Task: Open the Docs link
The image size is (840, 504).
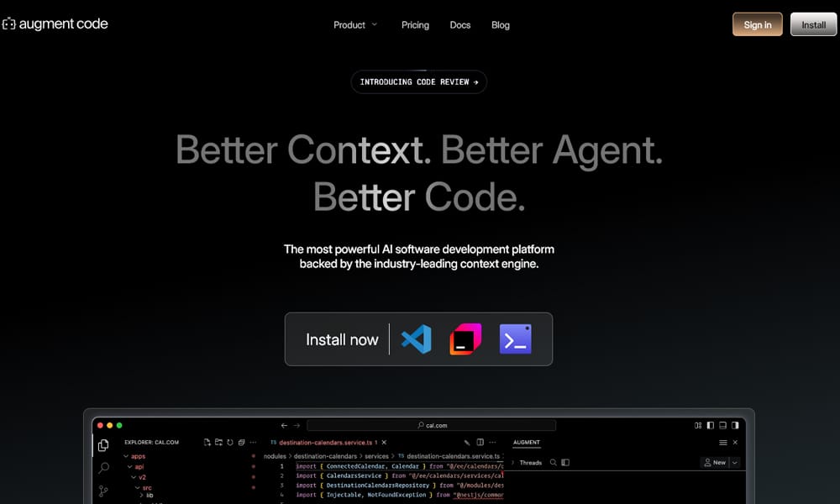Action: (459, 25)
